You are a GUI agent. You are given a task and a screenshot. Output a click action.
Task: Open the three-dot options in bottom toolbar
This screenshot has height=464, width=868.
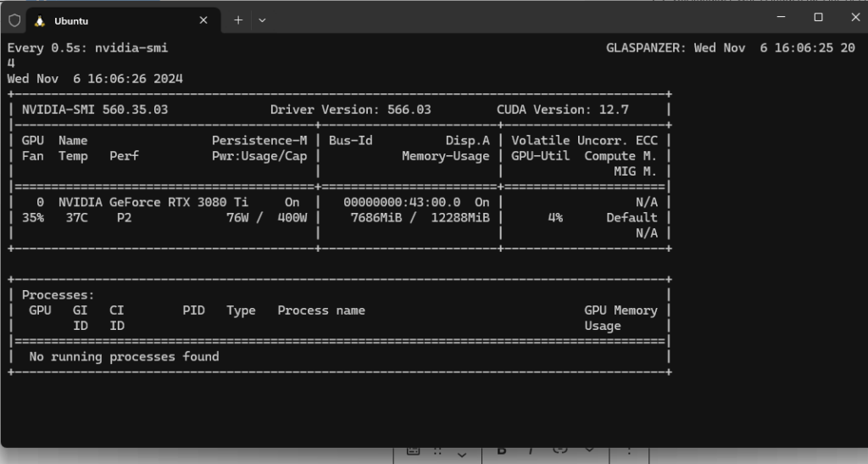click(629, 451)
